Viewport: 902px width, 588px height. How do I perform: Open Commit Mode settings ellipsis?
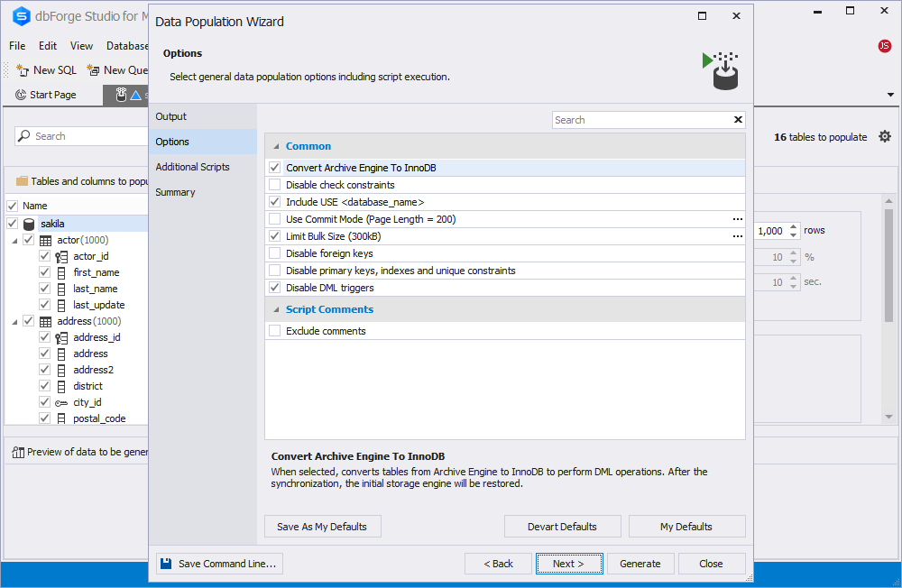pos(738,219)
